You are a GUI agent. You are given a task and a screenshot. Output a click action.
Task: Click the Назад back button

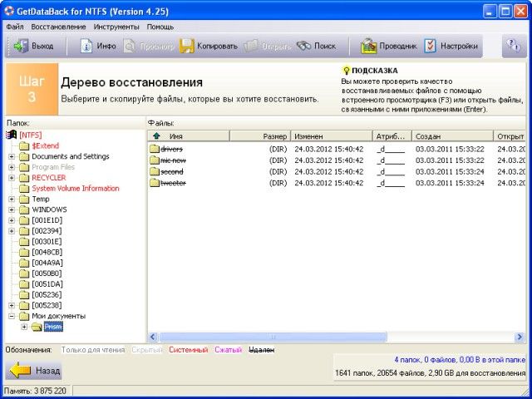[33, 371]
